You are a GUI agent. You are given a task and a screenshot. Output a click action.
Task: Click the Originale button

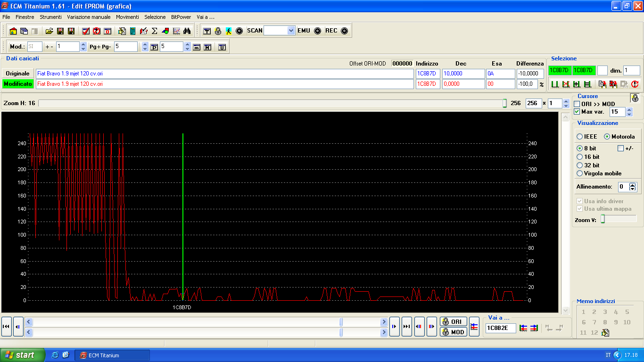pyautogui.click(x=18, y=74)
